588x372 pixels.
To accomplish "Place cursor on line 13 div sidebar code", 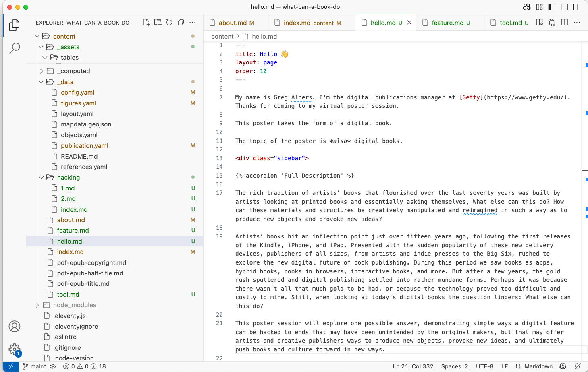I will [272, 158].
